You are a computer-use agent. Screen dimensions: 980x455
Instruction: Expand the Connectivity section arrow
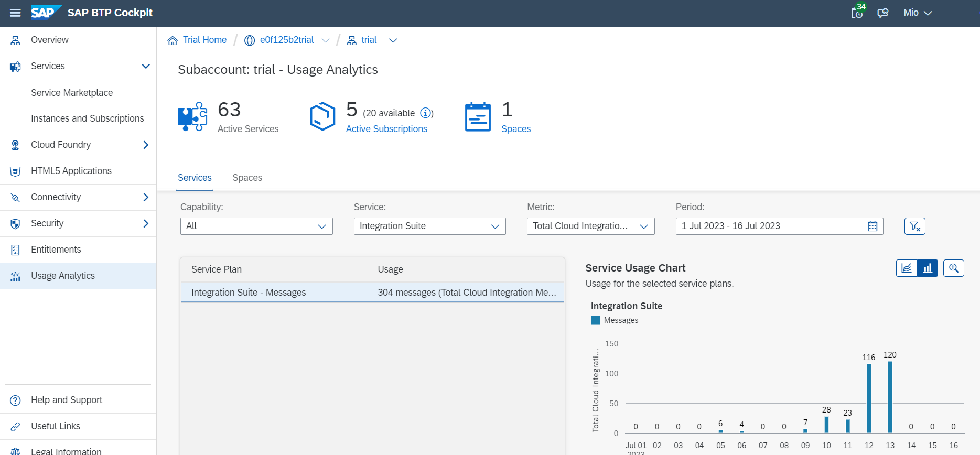[x=146, y=197]
